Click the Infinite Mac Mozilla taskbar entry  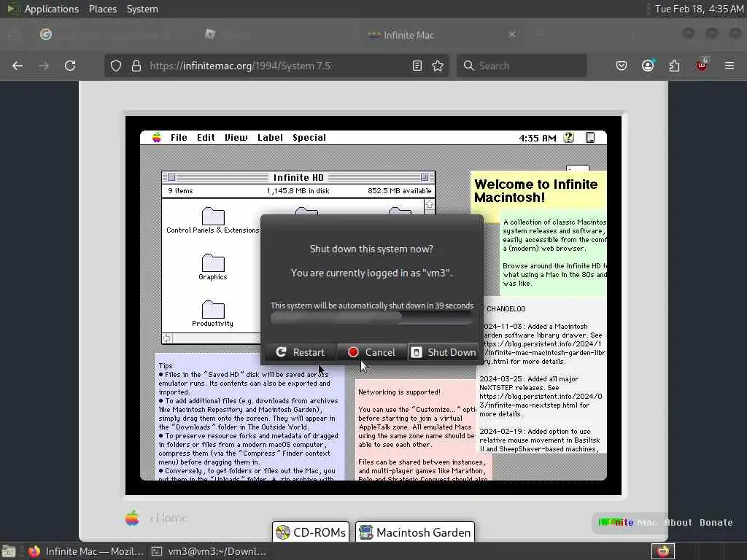(86, 551)
